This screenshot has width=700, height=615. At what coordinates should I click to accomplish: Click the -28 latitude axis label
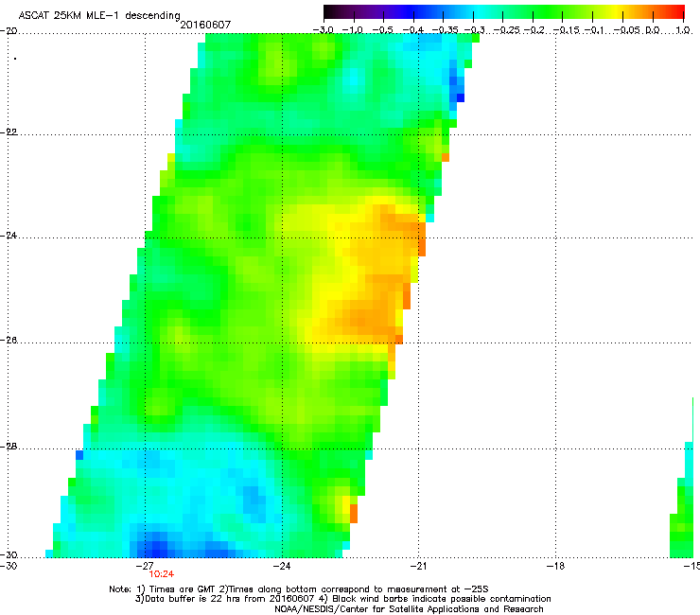[9, 447]
